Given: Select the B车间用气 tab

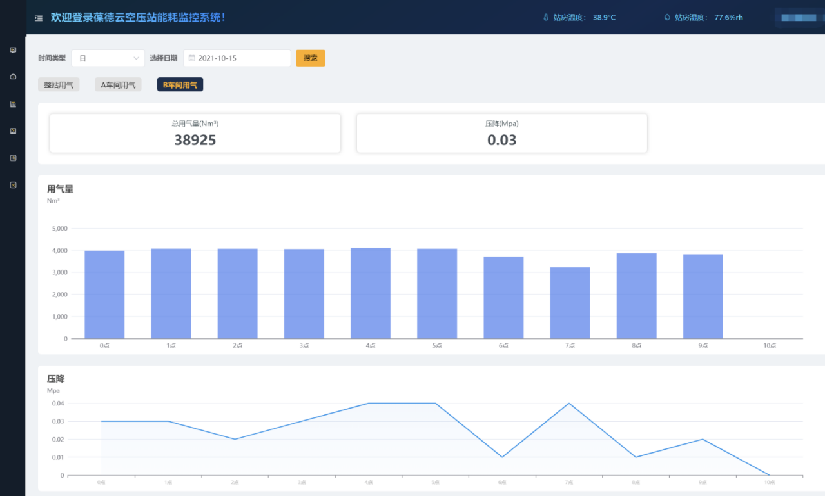Looking at the screenshot, I should [180, 85].
